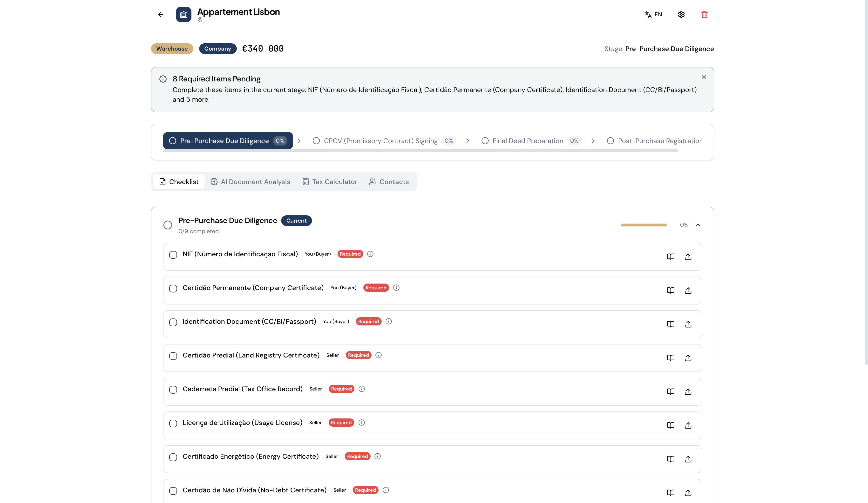Open the guide book icon for NIF
The width and height of the screenshot is (868, 503).
pos(671,257)
